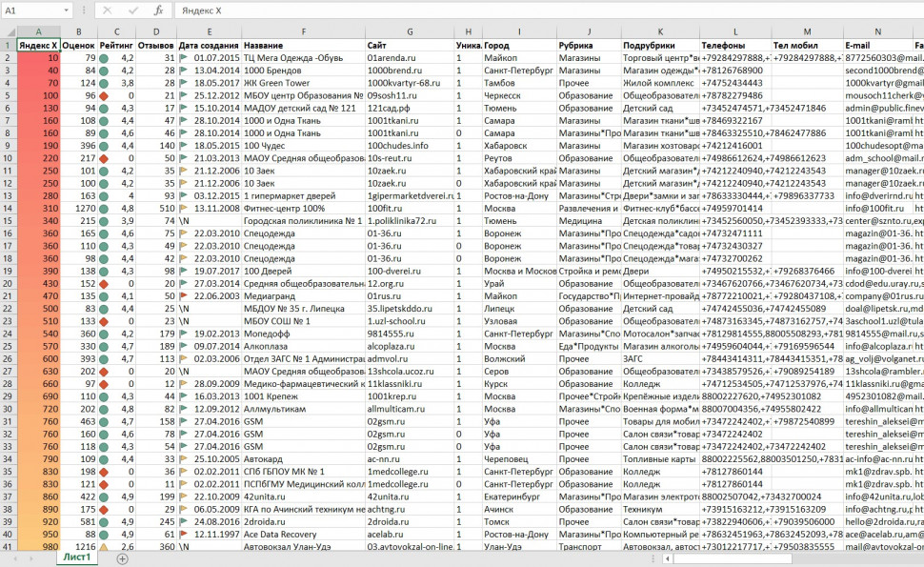Select the Оценок value 1270
Viewport: 924px width, 567px height.
point(78,208)
